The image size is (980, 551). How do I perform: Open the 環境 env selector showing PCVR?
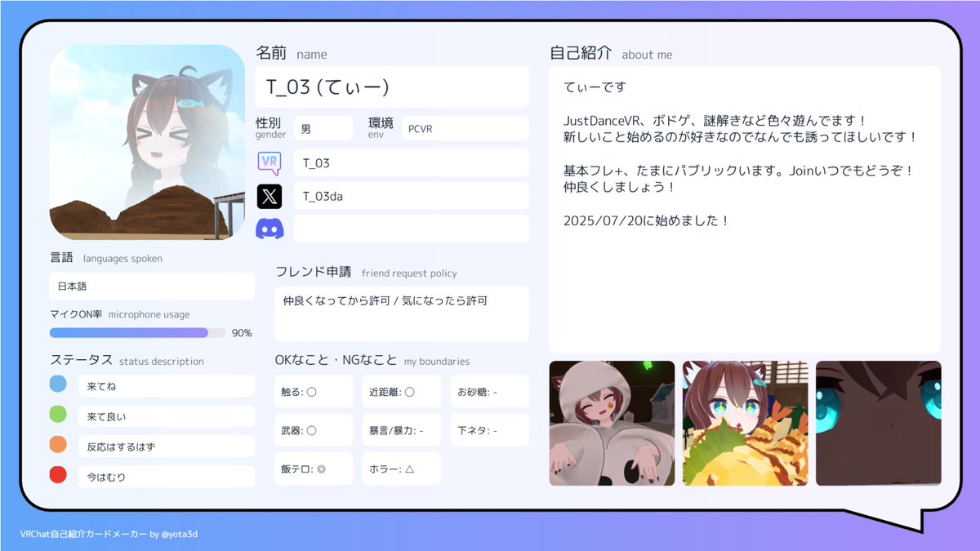(x=465, y=127)
